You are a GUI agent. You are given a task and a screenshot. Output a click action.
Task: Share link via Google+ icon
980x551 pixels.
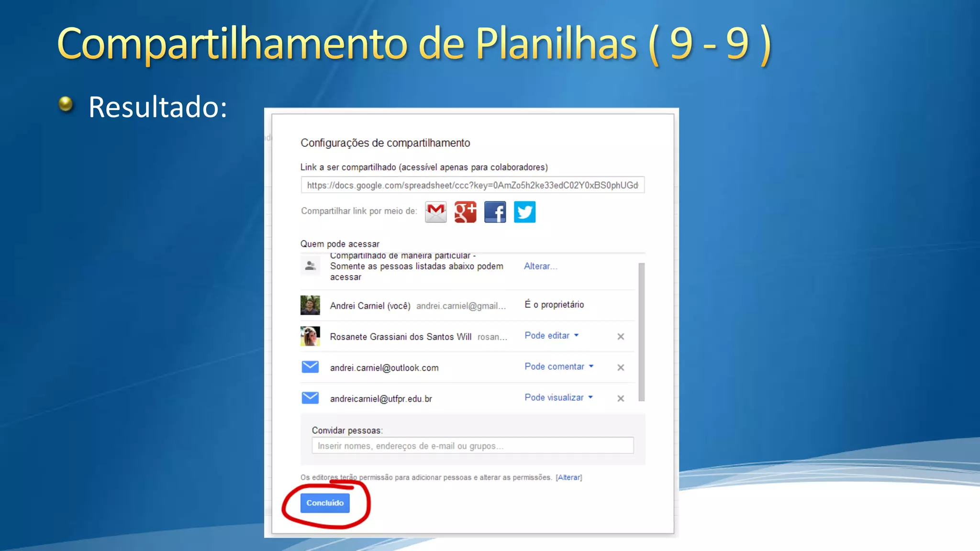465,212
